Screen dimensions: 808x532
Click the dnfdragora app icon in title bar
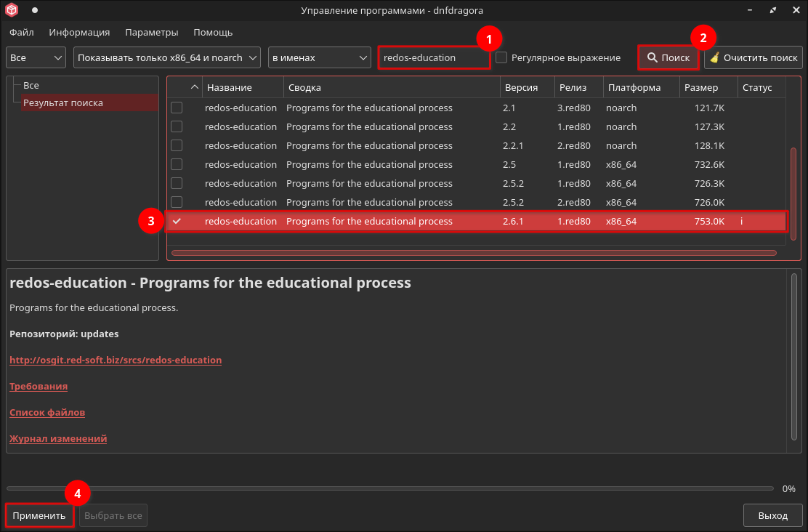pyautogui.click(x=12, y=10)
